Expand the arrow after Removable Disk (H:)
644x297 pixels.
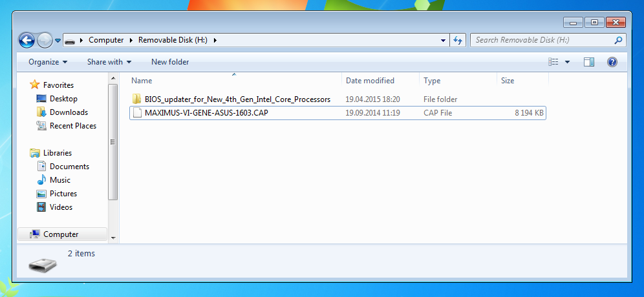pyautogui.click(x=215, y=40)
